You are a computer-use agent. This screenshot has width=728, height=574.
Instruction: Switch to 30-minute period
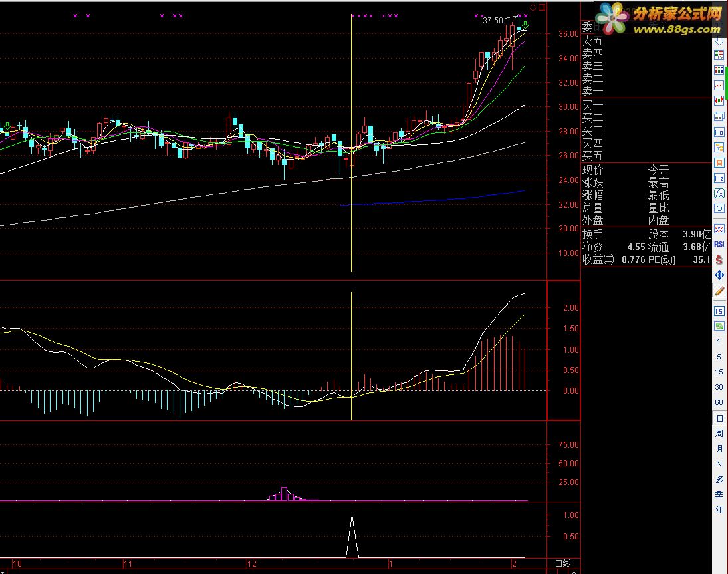pos(719,387)
